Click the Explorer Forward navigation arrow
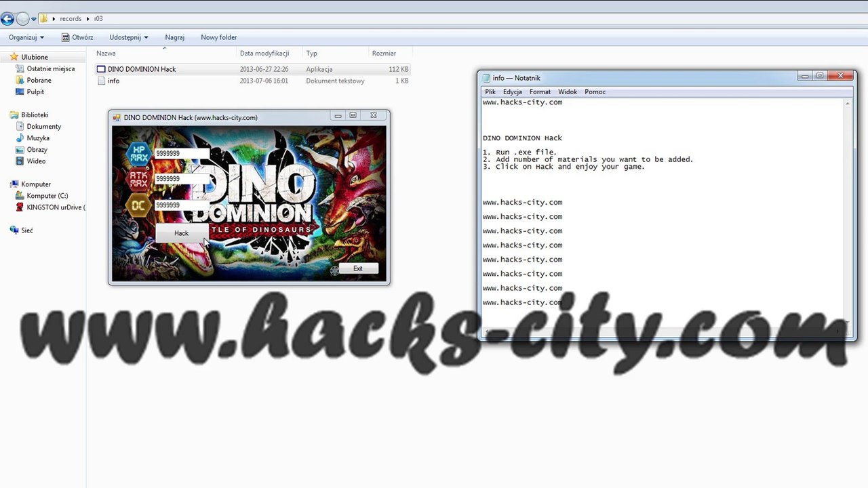This screenshot has height=488, width=868. [22, 19]
